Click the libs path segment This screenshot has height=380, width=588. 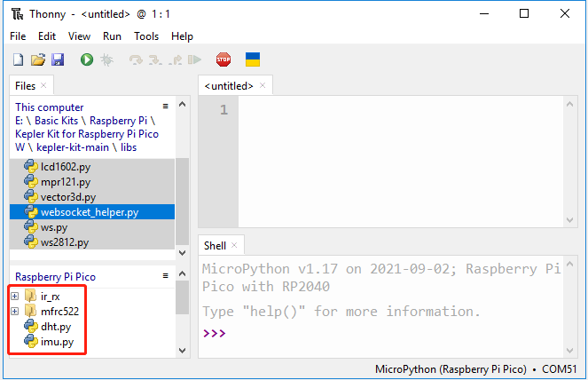tap(129, 147)
